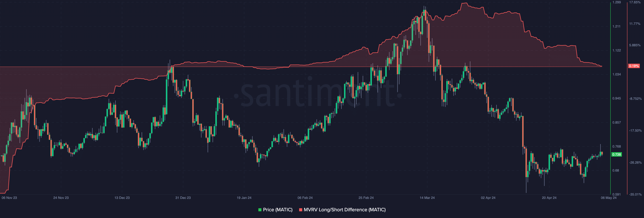Click the 1.299 price axis value
Viewport: 644px width, 218px height.
pyautogui.click(x=617, y=2)
